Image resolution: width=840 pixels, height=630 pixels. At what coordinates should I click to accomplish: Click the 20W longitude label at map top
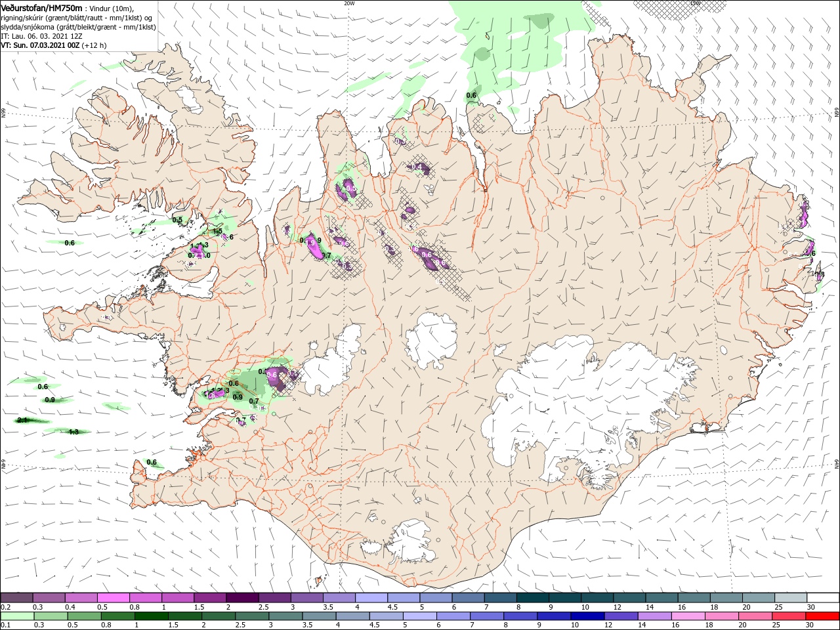click(348, 3)
